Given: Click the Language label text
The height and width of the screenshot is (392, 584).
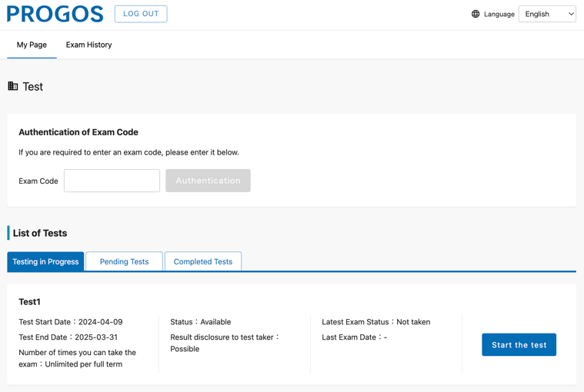Looking at the screenshot, I should click(x=499, y=14).
